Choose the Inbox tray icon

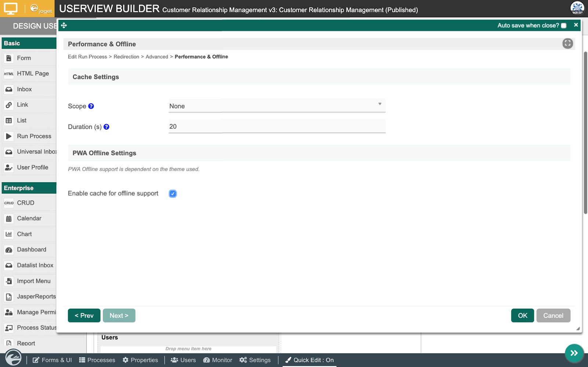[x=9, y=89]
